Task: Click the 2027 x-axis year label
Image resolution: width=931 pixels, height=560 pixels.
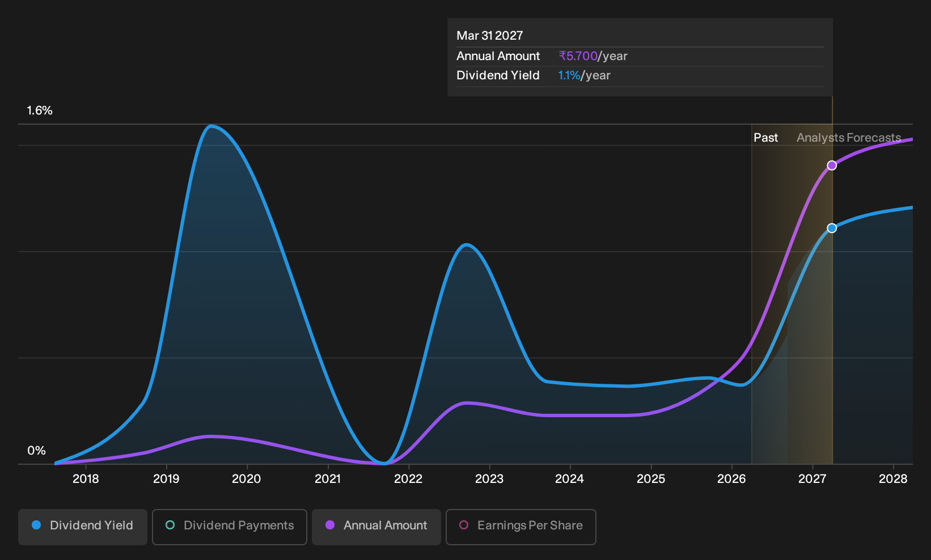Action: coord(812,479)
